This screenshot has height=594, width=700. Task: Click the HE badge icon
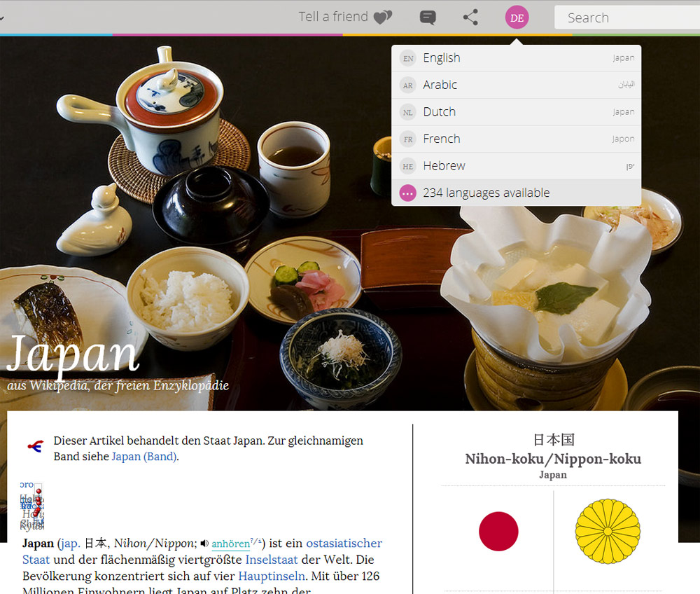coord(408,166)
